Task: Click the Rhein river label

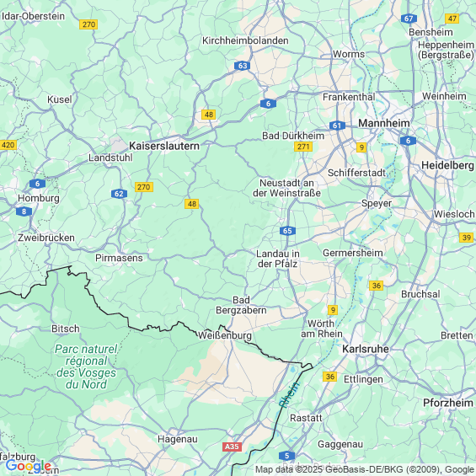Action: [289, 394]
